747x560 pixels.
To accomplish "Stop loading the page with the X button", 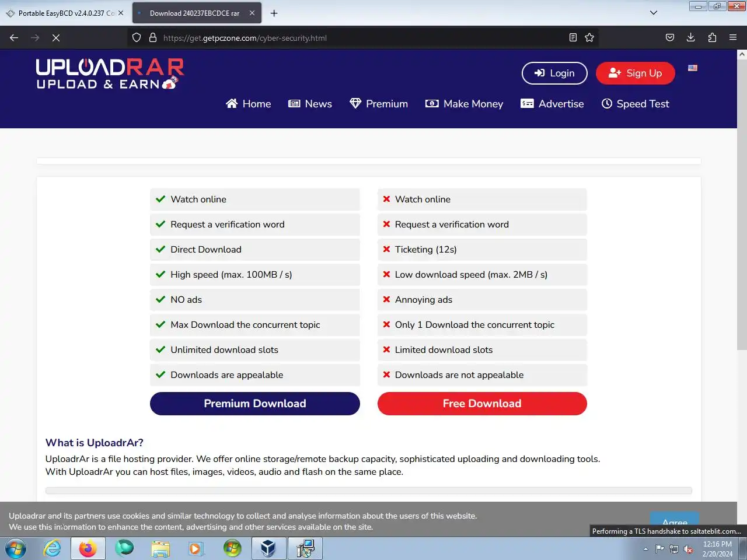I will [x=56, y=38].
